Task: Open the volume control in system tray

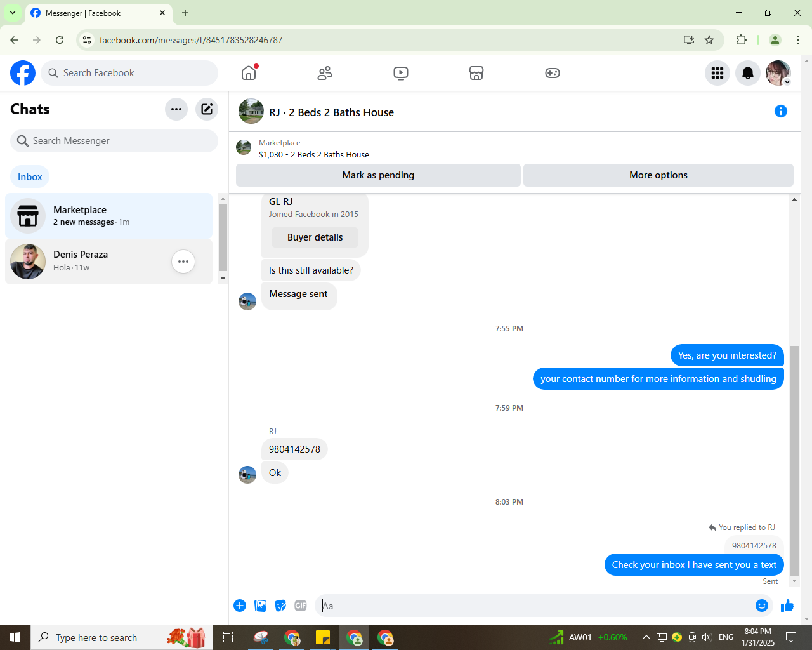Action: (707, 637)
